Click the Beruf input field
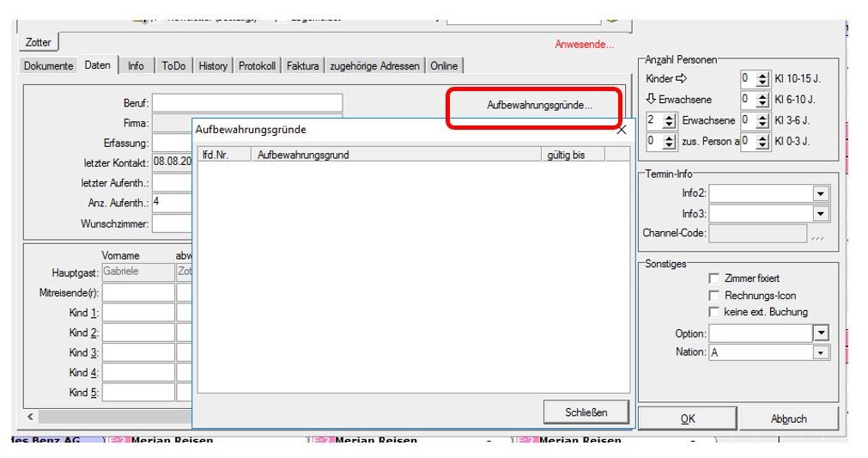This screenshot has width=868, height=458. [247, 103]
